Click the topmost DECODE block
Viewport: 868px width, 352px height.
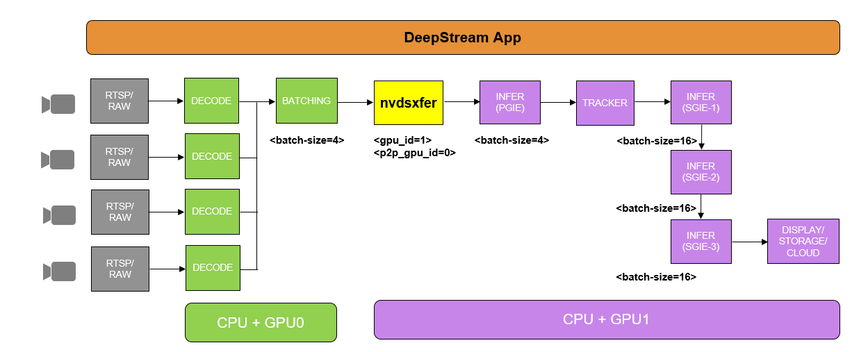click(x=211, y=101)
